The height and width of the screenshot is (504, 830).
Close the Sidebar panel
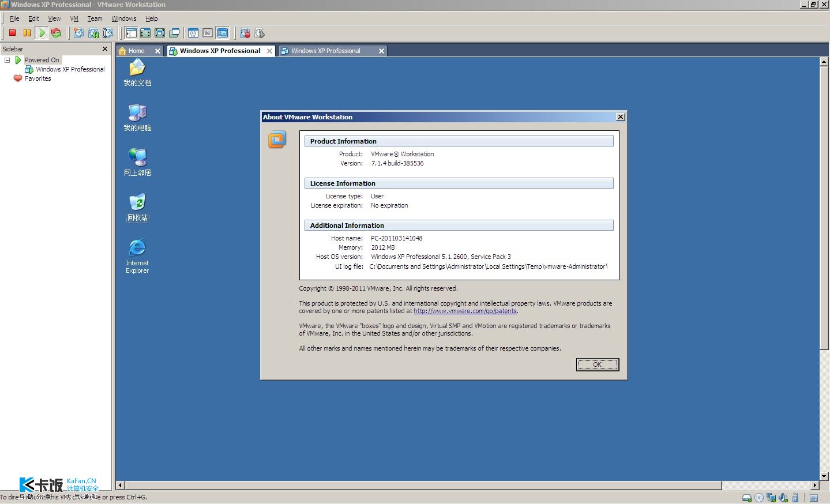pyautogui.click(x=105, y=48)
